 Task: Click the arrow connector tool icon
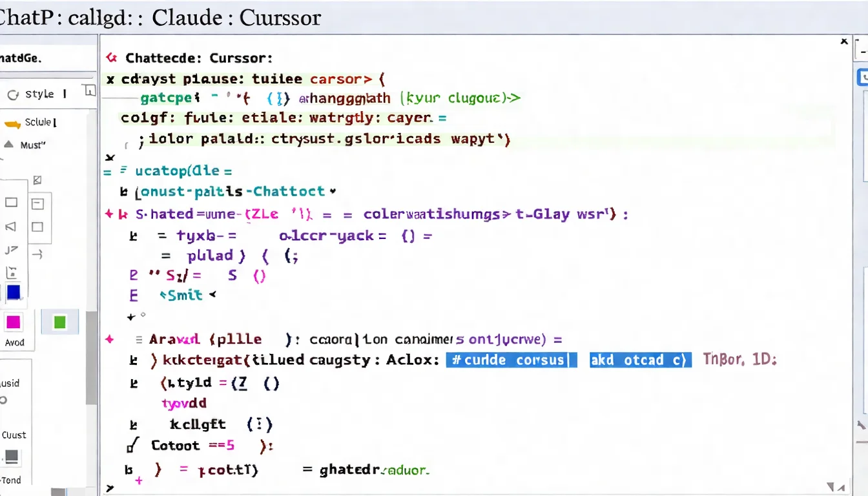click(37, 254)
